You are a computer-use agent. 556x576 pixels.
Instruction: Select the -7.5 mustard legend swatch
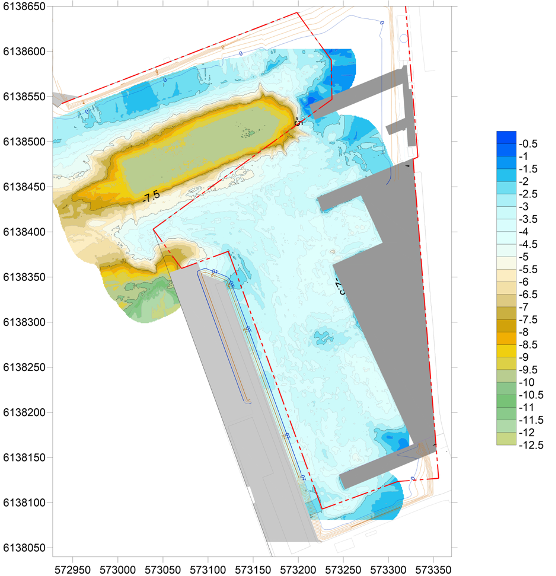coord(506,313)
